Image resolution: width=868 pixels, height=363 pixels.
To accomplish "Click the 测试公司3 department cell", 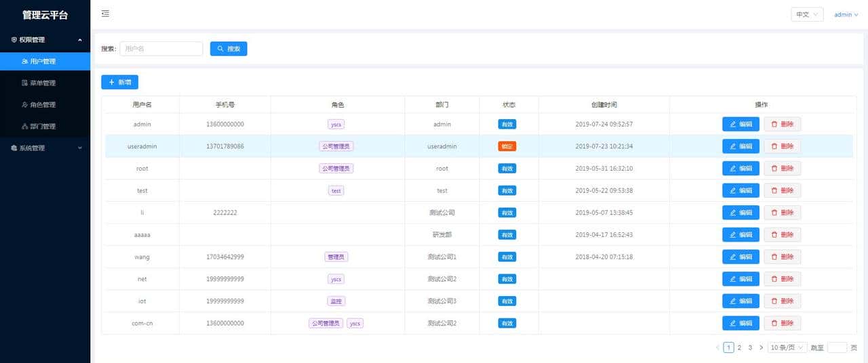I will pyautogui.click(x=442, y=301).
